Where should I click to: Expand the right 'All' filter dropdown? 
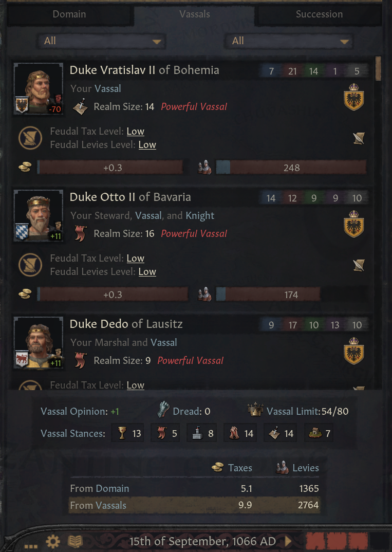(289, 41)
